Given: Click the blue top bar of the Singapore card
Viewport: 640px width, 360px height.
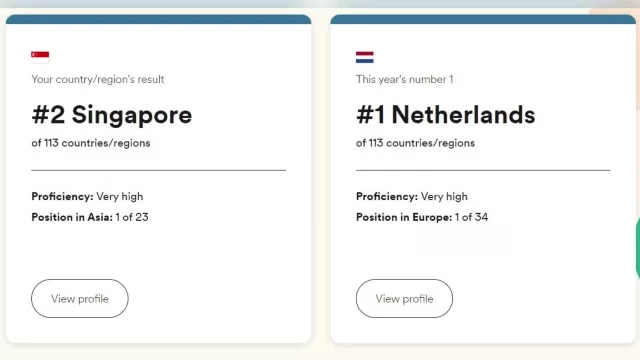Looking at the screenshot, I should (158, 19).
